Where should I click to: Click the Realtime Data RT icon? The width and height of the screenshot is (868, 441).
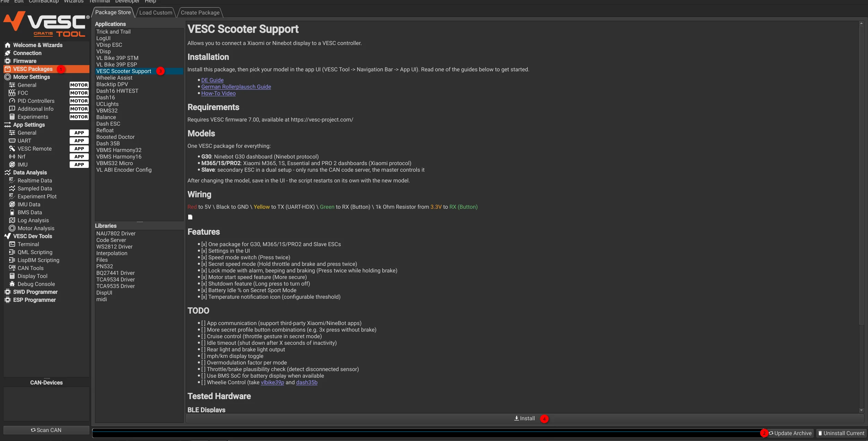coord(12,181)
